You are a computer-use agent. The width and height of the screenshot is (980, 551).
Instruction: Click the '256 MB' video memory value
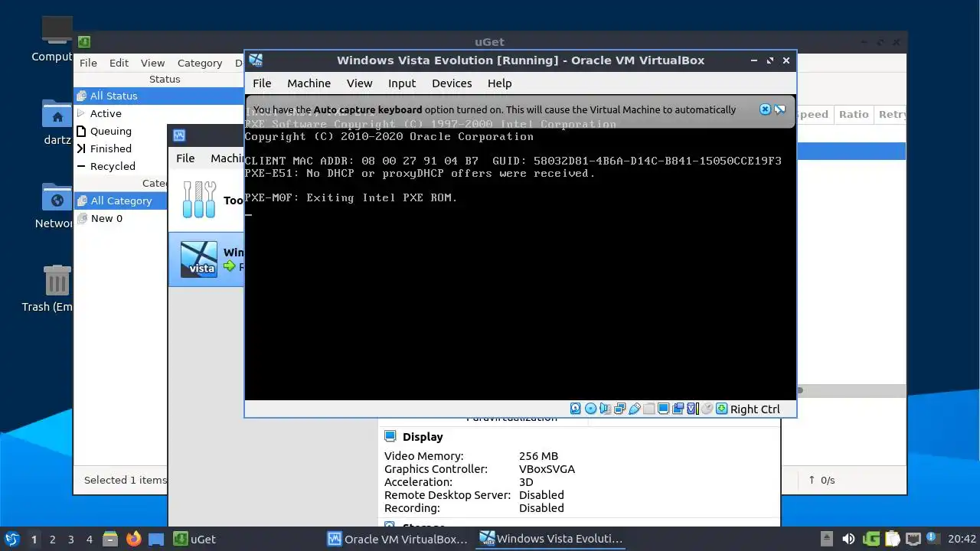pos(538,456)
